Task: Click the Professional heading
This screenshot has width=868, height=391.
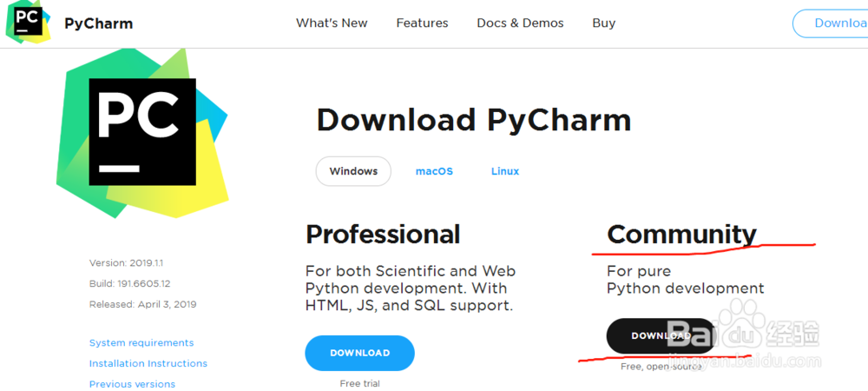Action: 383,234
